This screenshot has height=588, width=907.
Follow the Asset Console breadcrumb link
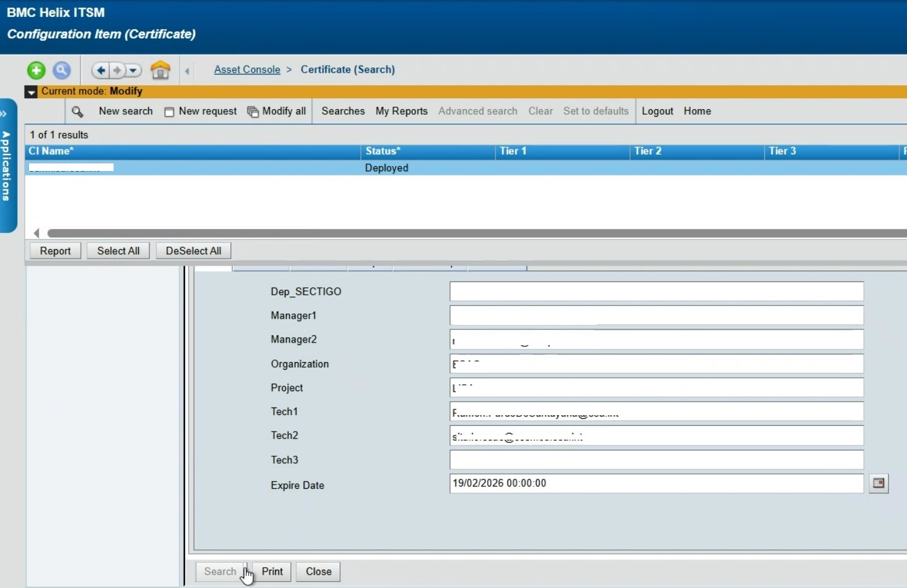pos(247,69)
